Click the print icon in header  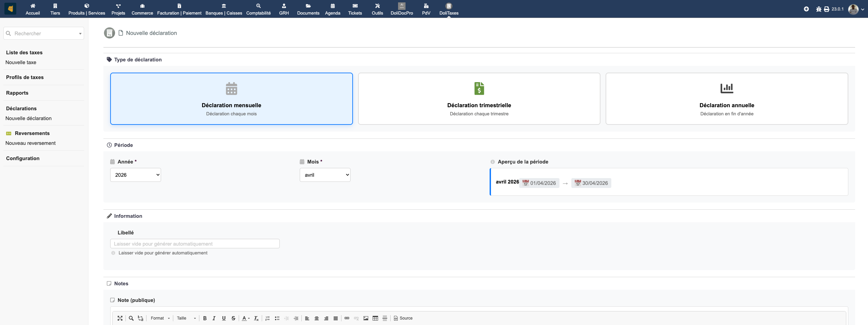[826, 9]
